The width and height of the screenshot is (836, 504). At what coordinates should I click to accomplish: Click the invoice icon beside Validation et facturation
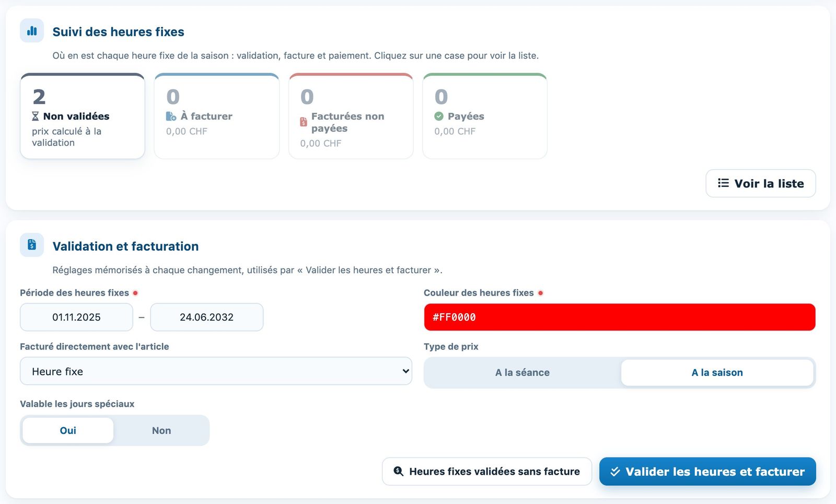(32, 245)
